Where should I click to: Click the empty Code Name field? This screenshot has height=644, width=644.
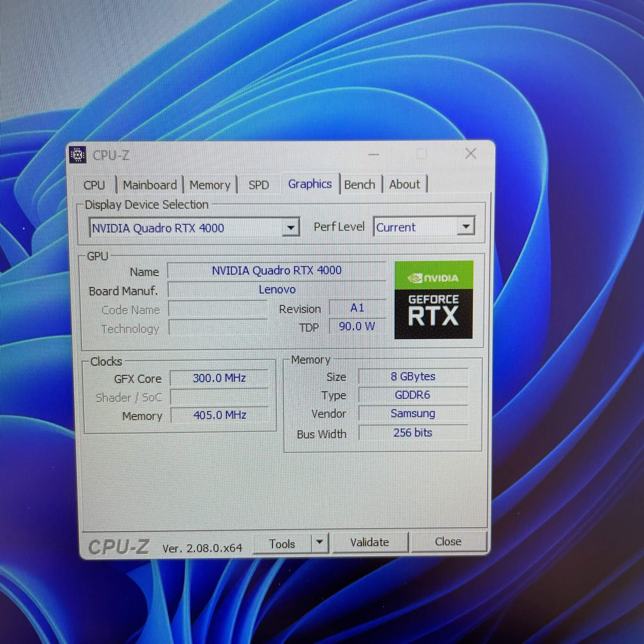[218, 309]
